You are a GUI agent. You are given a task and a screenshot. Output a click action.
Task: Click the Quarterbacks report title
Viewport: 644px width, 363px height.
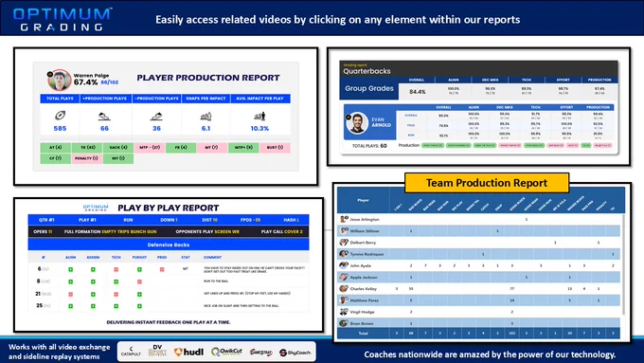point(367,71)
